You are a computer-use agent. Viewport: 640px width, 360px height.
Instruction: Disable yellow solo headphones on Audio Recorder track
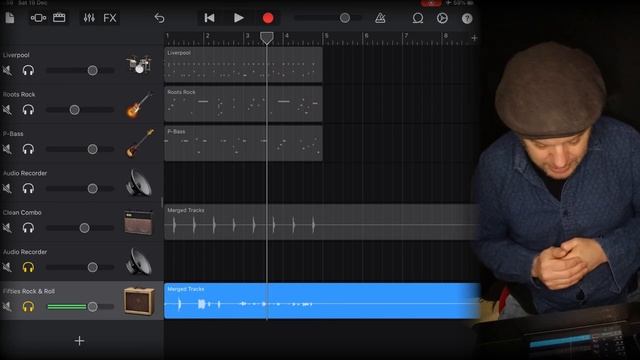28,267
